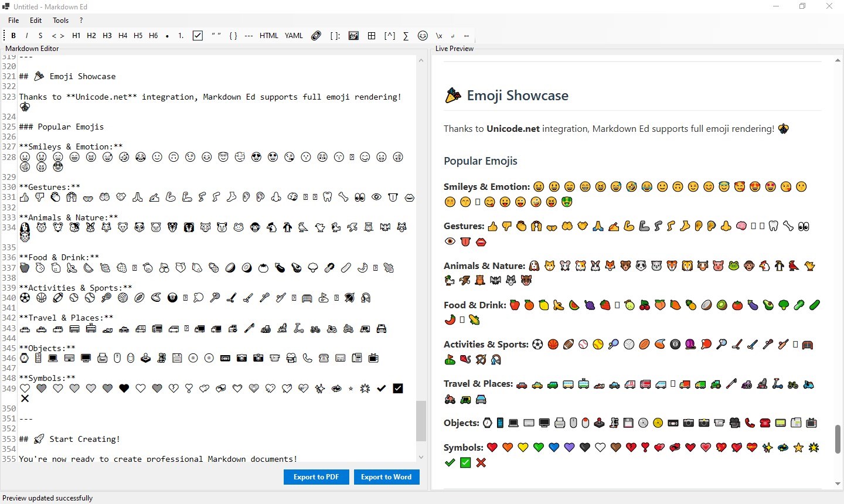The image size is (844, 504).
Task: Insert a math formula with sigma icon
Action: 406,36
